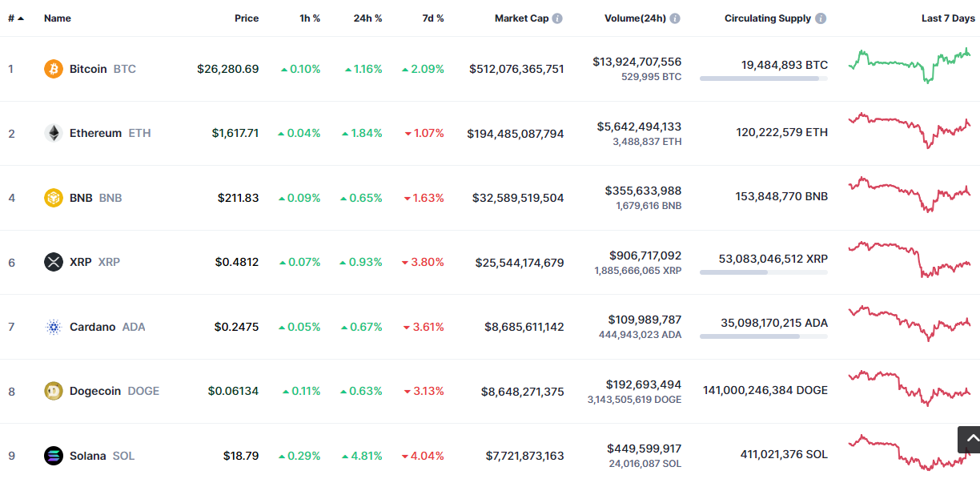Click Ethereum market cap $194,485,087,794

click(x=516, y=133)
